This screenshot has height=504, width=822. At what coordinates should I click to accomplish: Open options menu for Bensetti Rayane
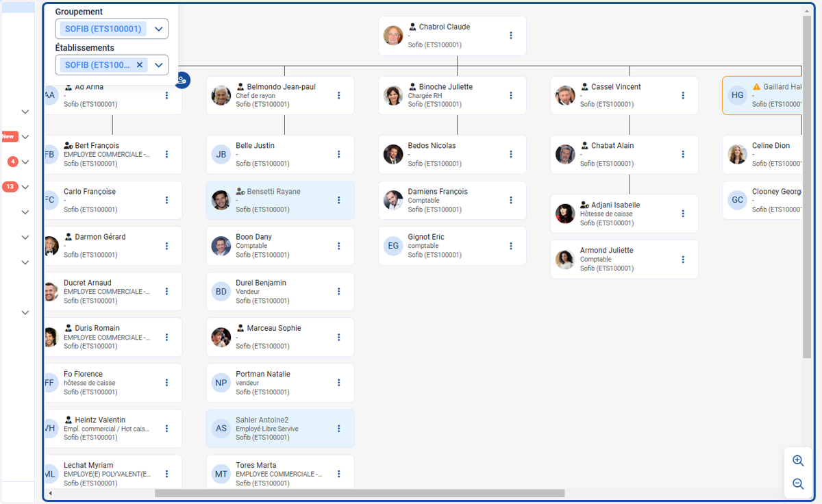click(338, 200)
